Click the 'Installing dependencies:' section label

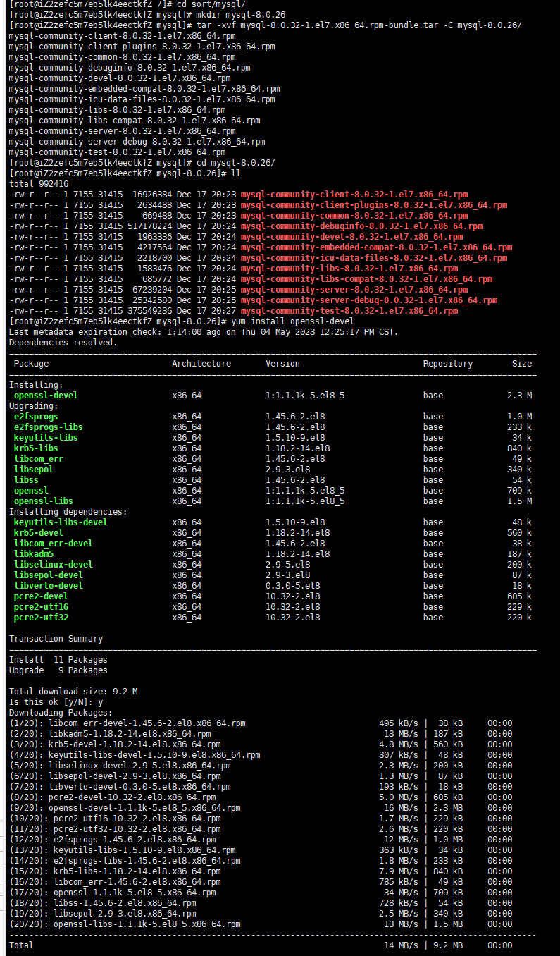pos(68,512)
